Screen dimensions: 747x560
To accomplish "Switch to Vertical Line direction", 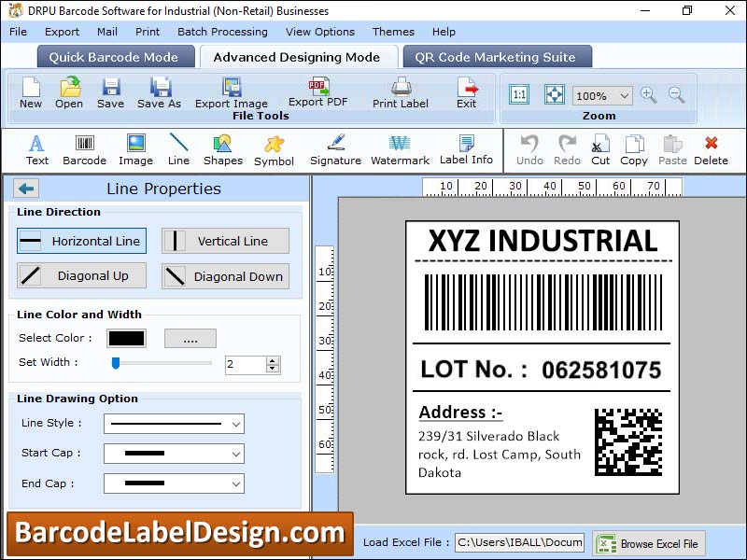I will coord(225,241).
